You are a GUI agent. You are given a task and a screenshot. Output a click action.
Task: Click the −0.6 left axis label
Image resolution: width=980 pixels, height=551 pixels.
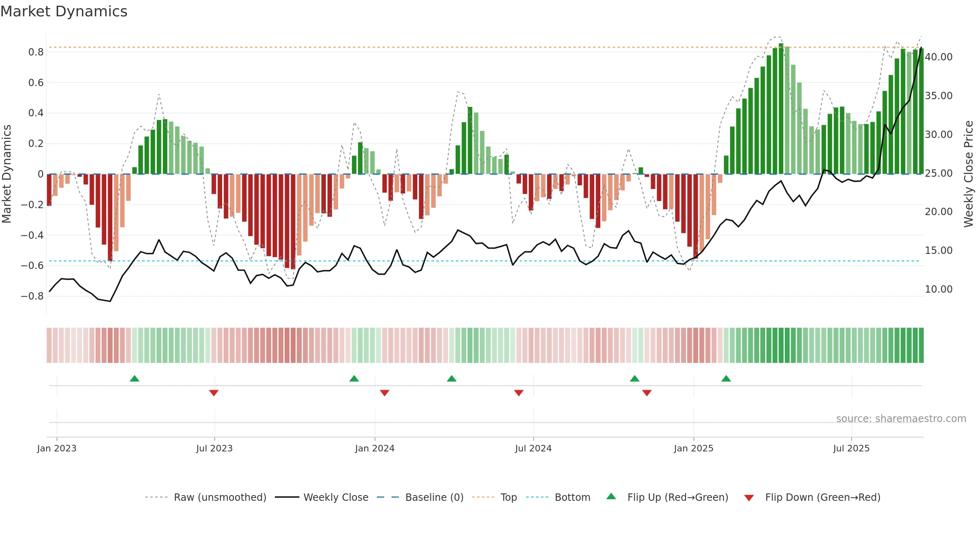click(32, 266)
